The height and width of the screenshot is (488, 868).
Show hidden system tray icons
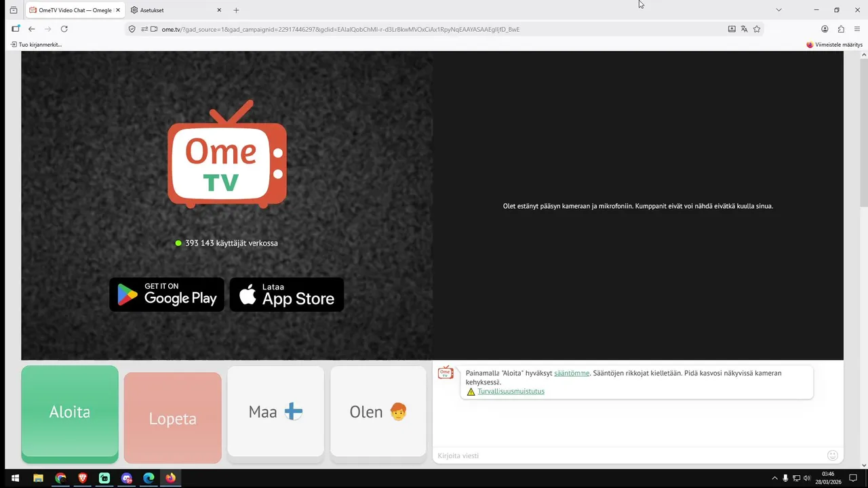pos(775,478)
